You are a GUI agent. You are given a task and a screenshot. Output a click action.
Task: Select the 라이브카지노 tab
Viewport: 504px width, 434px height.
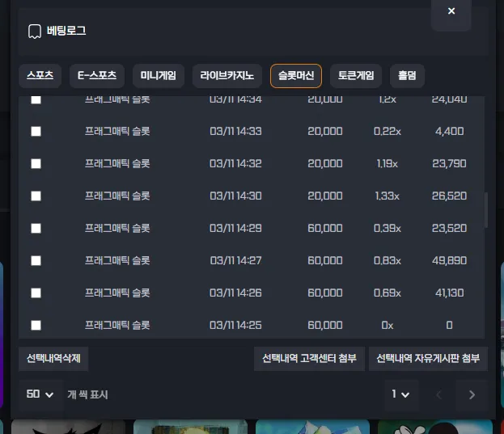227,76
